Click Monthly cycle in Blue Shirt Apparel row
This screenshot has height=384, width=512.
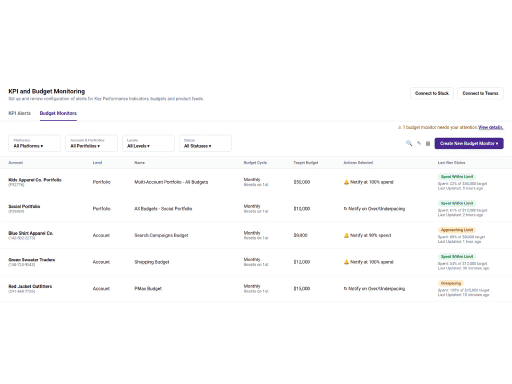[x=252, y=233]
